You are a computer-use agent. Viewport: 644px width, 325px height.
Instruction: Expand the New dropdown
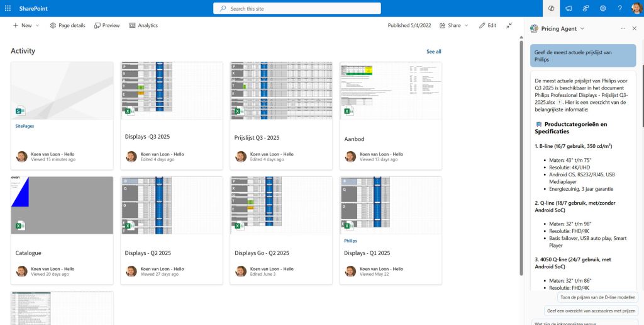click(37, 25)
